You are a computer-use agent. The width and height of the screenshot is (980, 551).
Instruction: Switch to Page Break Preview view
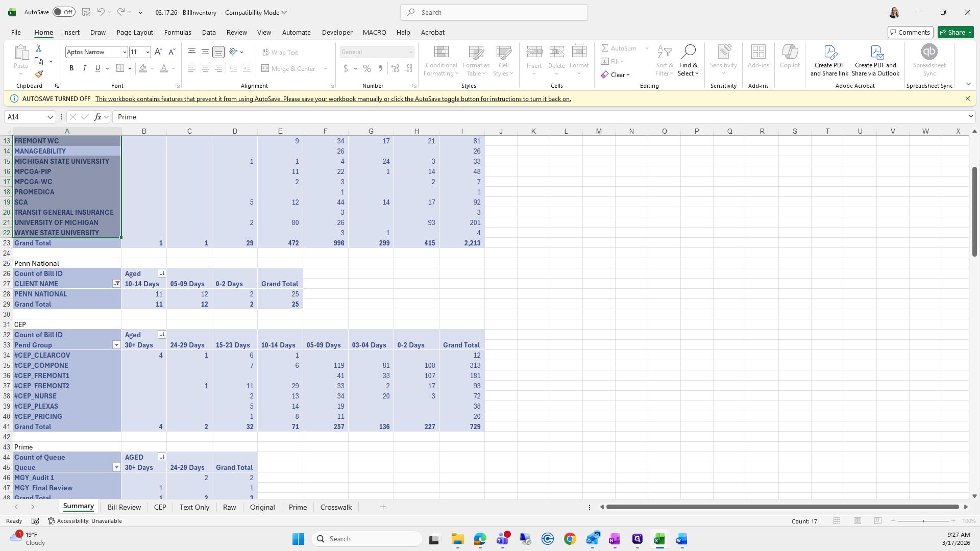[x=878, y=521]
